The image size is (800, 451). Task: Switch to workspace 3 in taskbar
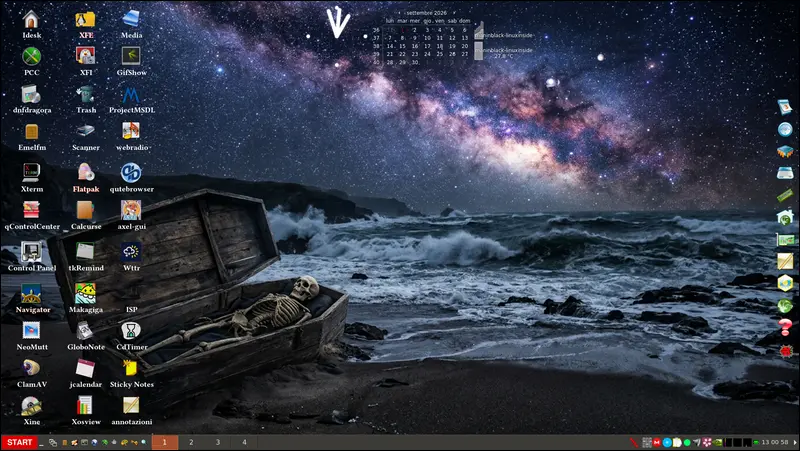[218, 442]
